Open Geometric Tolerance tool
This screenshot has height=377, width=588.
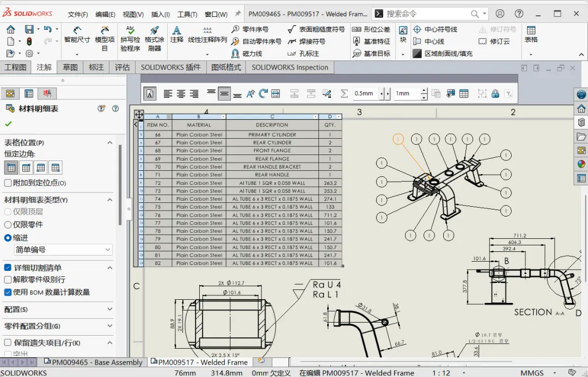point(371,29)
